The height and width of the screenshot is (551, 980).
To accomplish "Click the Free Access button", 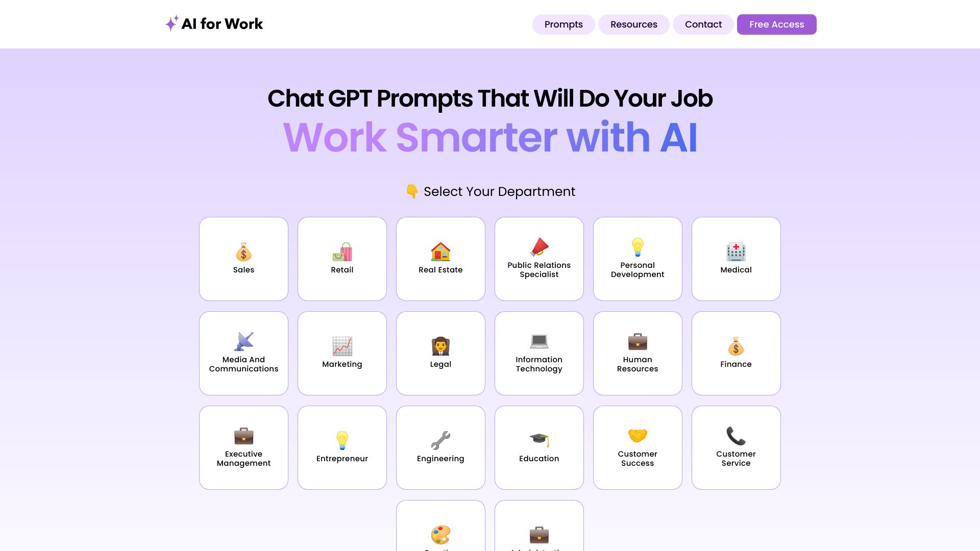I will 777,24.
